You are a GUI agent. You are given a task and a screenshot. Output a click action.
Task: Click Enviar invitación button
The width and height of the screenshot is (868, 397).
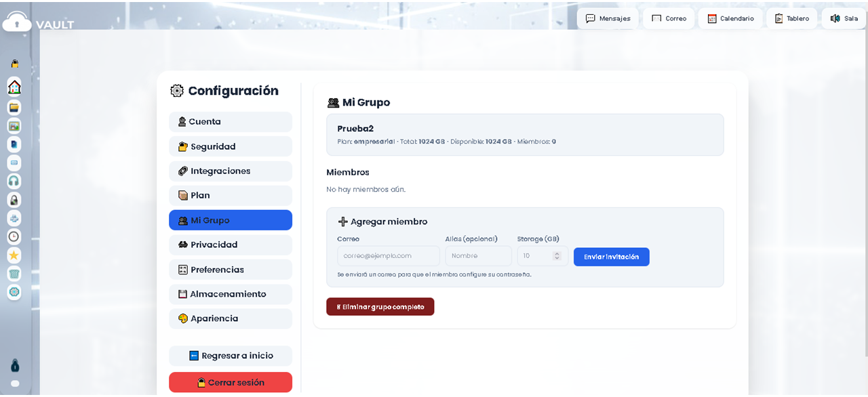(x=612, y=257)
